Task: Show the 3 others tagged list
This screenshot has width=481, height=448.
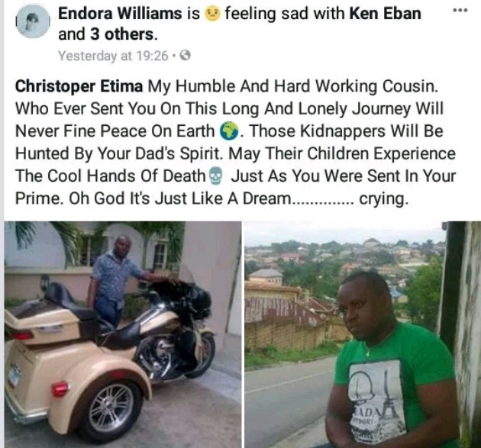Action: pyautogui.click(x=122, y=34)
